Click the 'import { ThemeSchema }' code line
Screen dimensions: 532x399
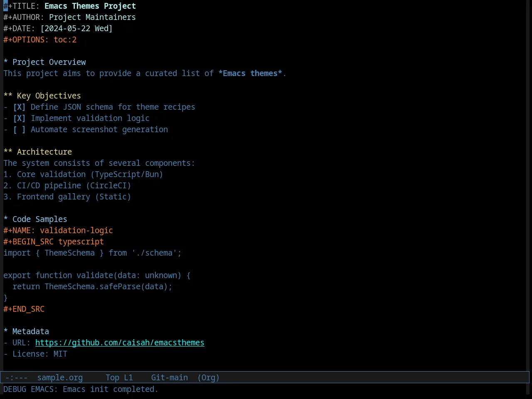(x=92, y=253)
